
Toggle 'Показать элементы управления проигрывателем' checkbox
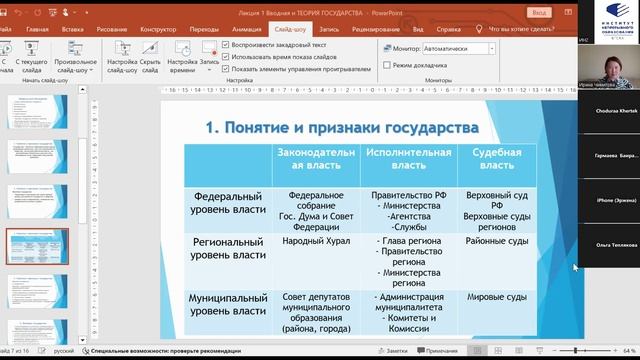225,69
